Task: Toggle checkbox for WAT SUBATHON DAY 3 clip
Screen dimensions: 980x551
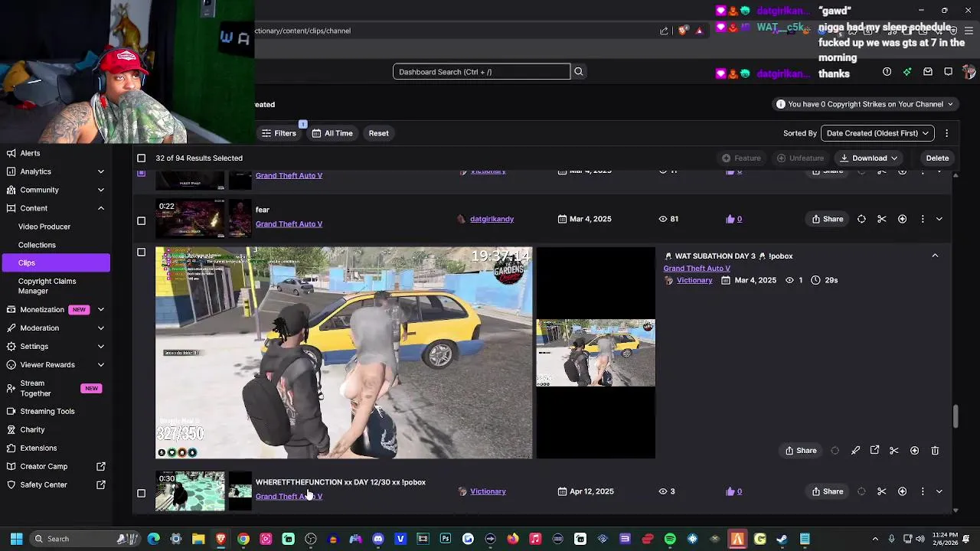Action: point(141,253)
